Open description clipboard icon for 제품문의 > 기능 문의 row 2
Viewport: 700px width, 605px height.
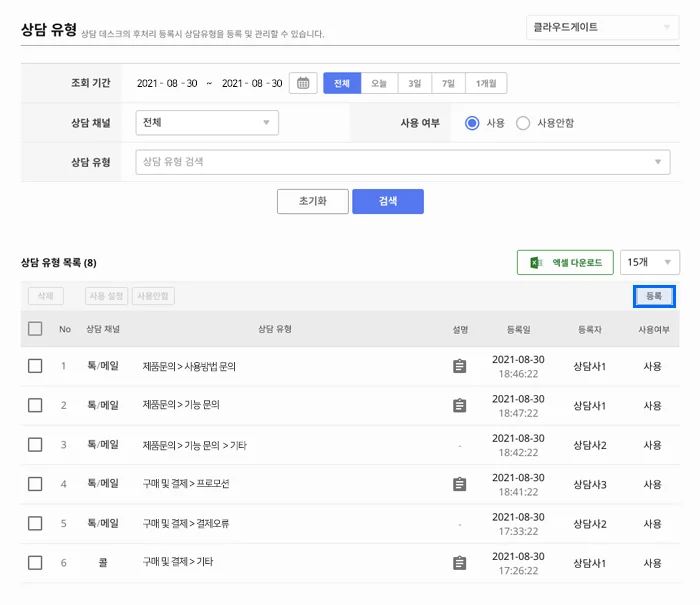coord(459,405)
